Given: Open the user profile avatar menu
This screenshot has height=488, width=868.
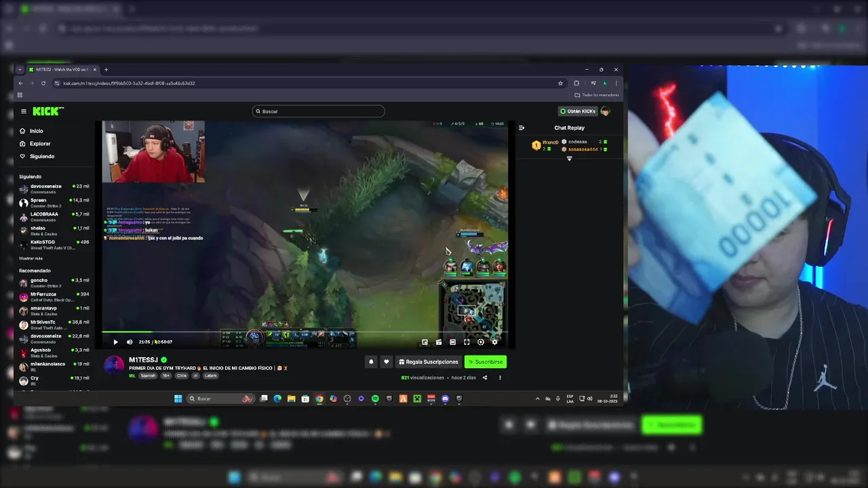Looking at the screenshot, I should (606, 111).
